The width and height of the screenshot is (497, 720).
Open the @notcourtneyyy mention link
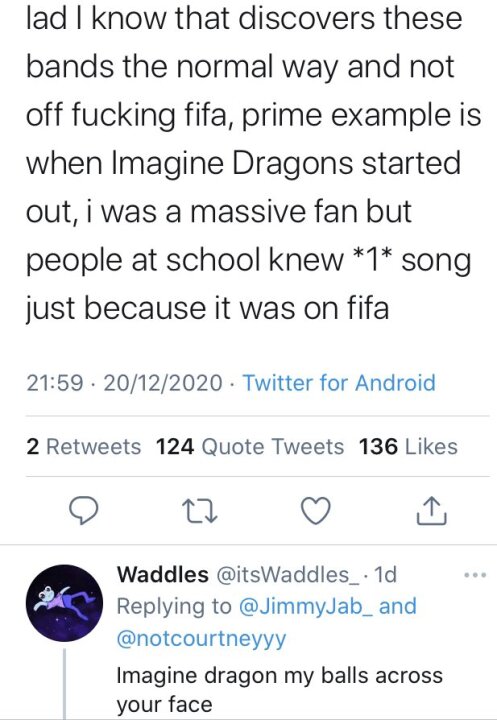[201, 639]
